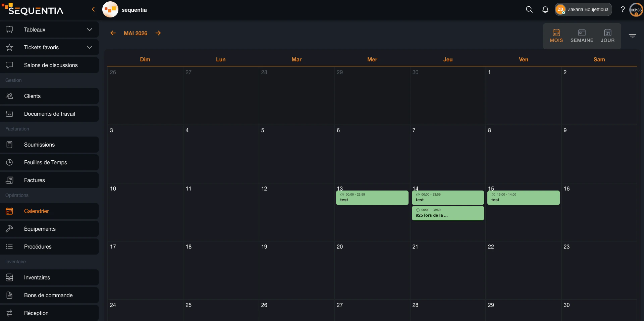Open the test event on May 14
This screenshot has height=321, width=644.
pos(447,198)
